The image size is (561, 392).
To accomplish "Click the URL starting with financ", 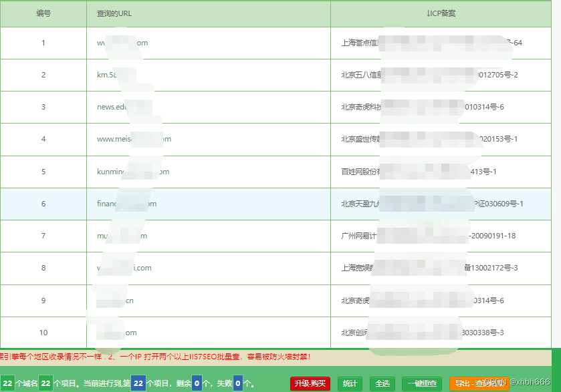I will tap(126, 204).
